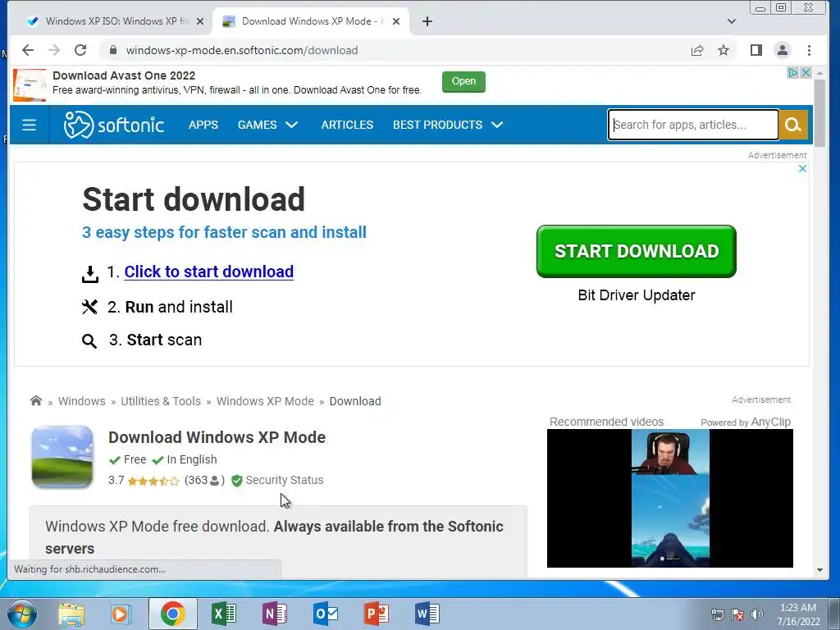
Task: Click the 'Click to start download' link
Action: click(209, 272)
